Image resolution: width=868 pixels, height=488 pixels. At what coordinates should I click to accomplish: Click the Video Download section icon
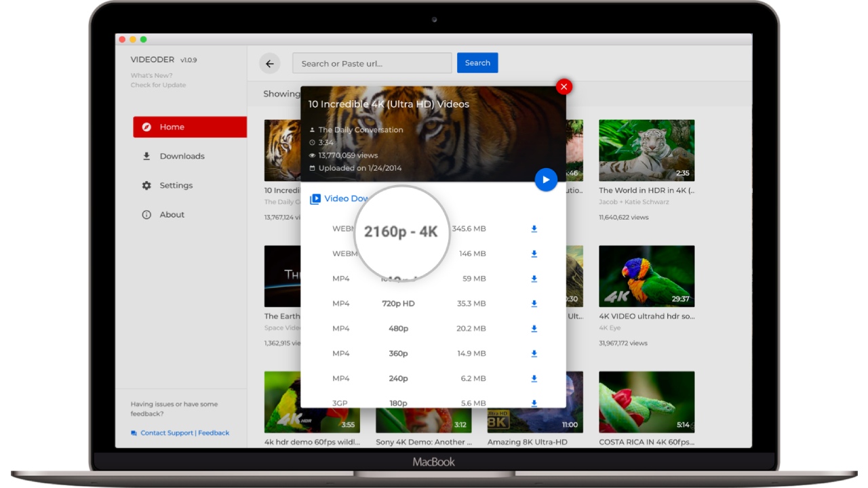tap(315, 199)
